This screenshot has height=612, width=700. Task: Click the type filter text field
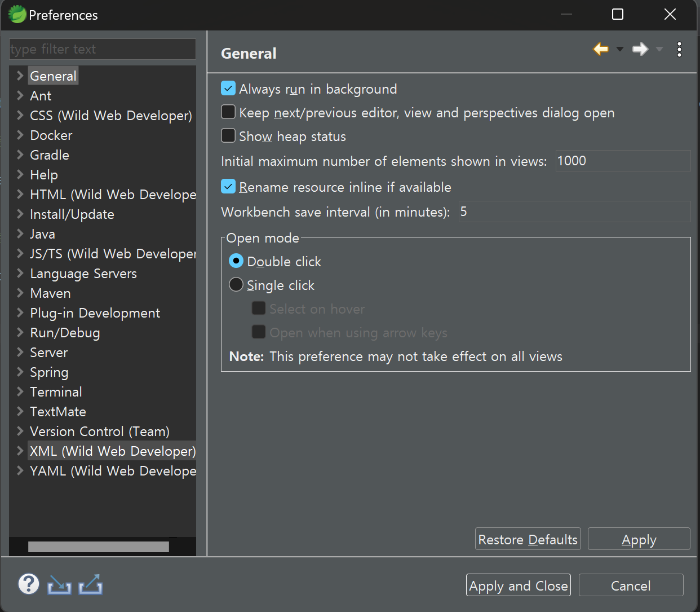coord(103,49)
